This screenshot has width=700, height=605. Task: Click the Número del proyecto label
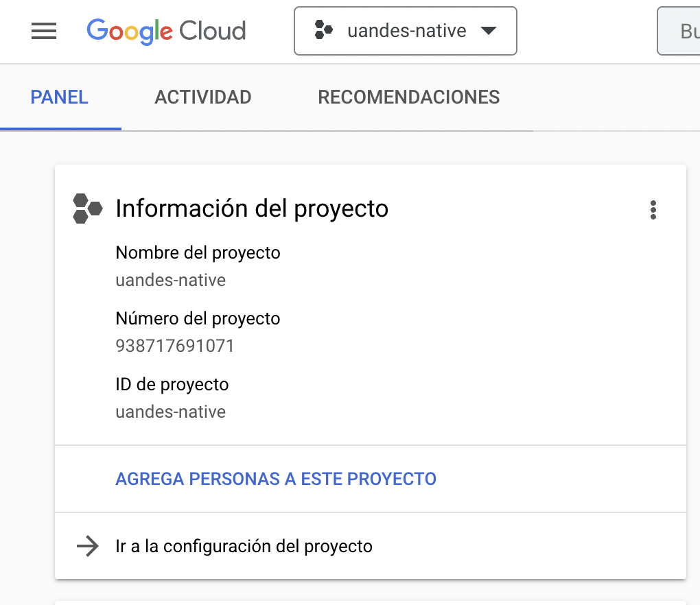tap(198, 318)
